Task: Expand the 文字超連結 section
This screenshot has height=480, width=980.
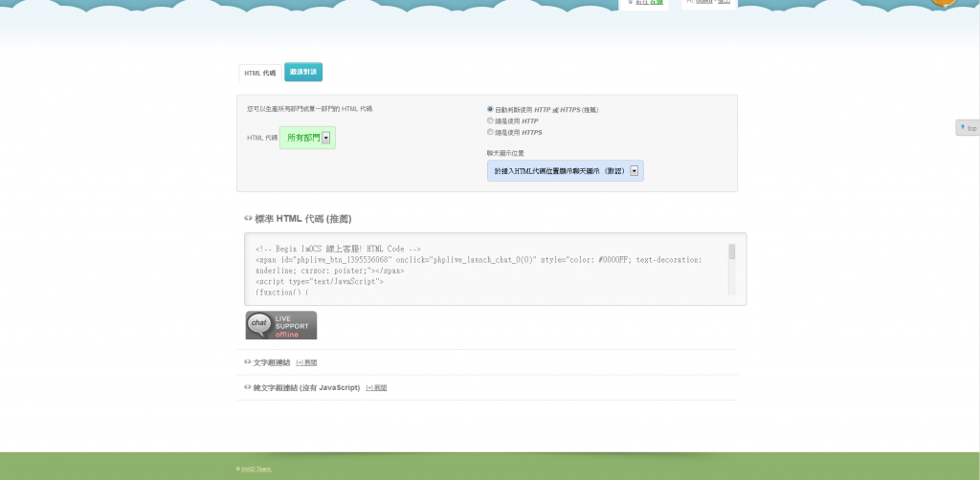Action: point(306,362)
